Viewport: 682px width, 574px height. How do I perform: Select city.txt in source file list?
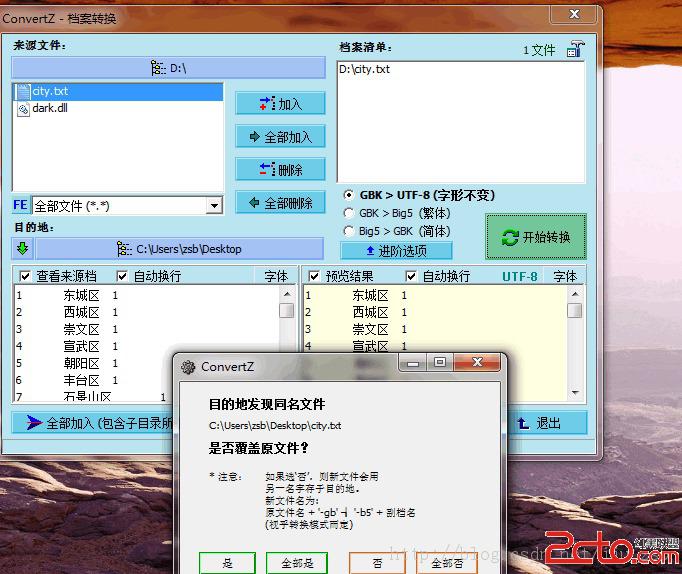click(118, 91)
